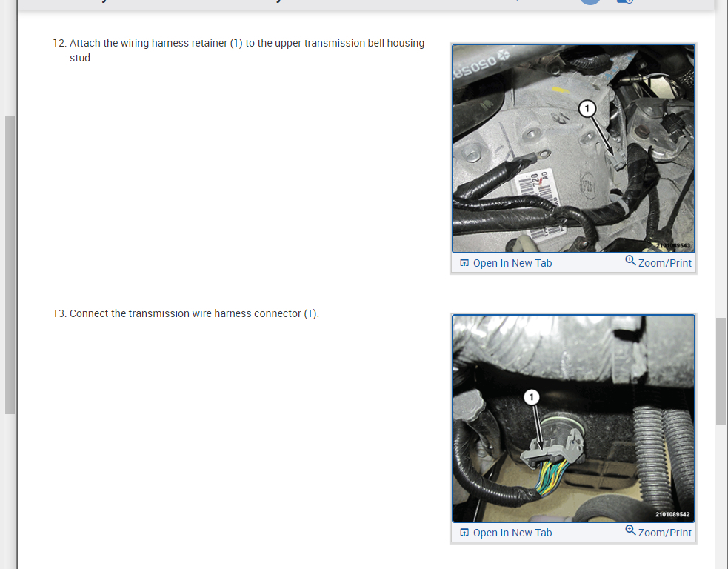This screenshot has width=728, height=569.
Task: Click the image ID 2101089542 label
Action: pos(672,515)
